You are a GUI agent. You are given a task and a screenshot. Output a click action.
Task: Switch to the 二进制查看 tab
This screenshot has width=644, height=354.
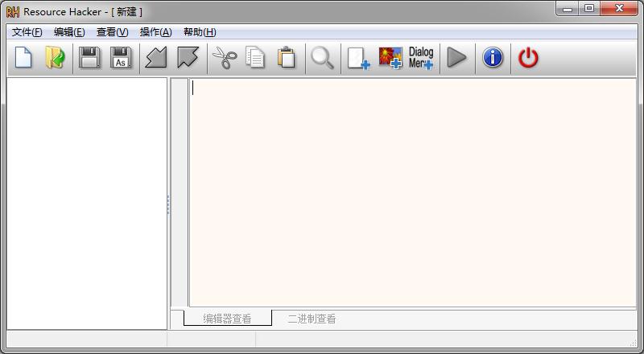[x=312, y=319]
